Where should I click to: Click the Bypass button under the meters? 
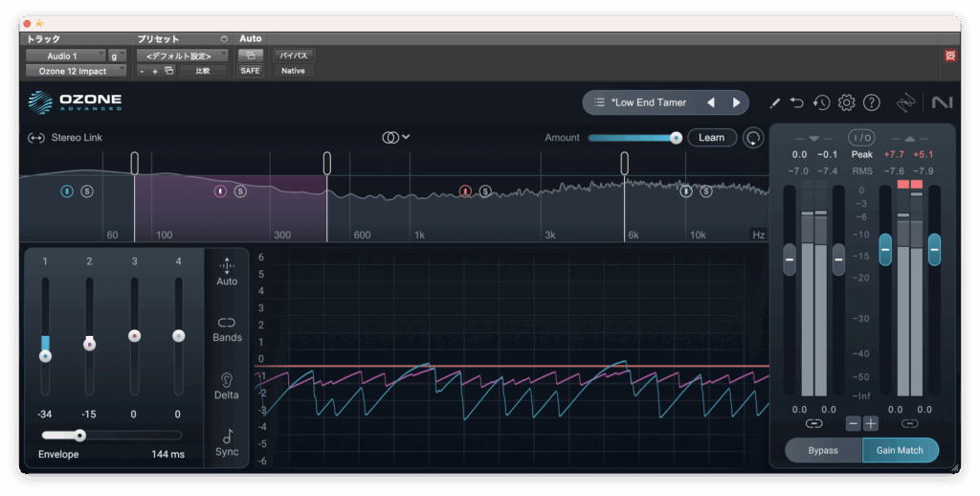point(823,450)
